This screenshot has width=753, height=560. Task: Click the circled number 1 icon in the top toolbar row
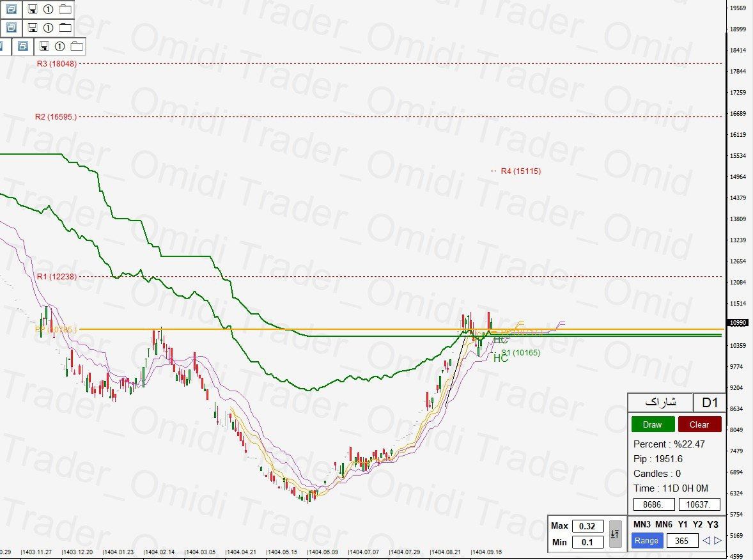tap(49, 10)
